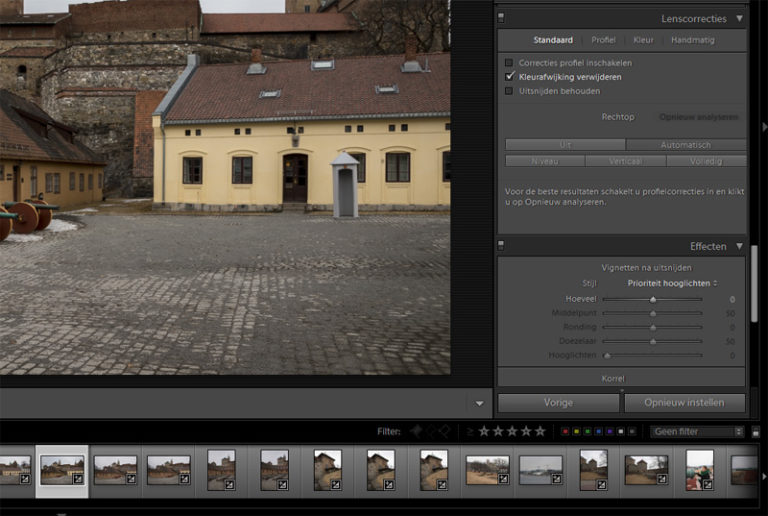The image size is (768, 516).
Task: Open the Geen filter preset dropdown
Action: 696,431
